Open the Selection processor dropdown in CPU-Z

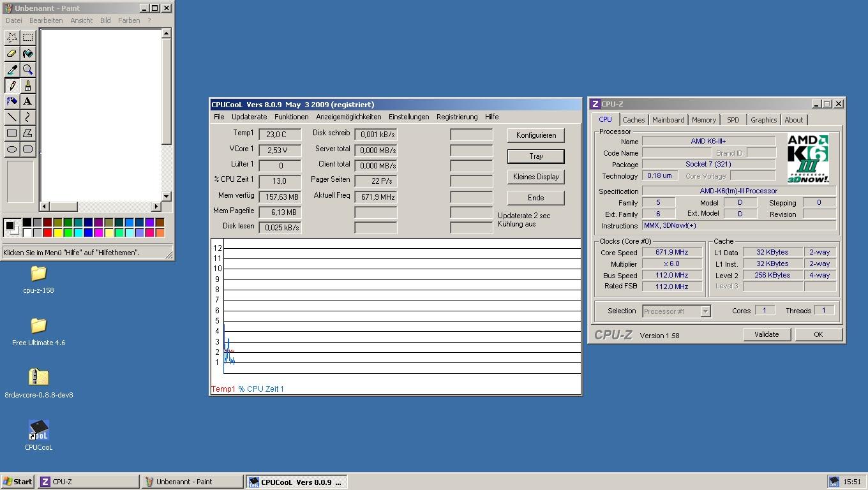click(705, 311)
